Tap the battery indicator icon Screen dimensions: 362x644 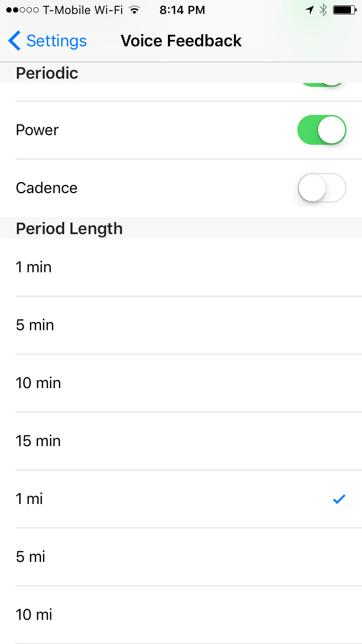point(345,10)
